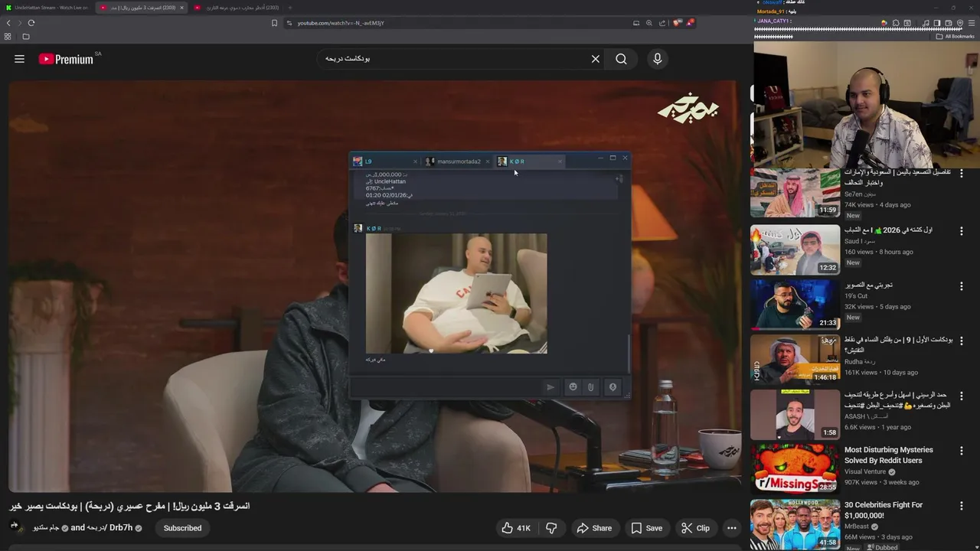
Task: Share page via address bar share icon
Action: [662, 23]
